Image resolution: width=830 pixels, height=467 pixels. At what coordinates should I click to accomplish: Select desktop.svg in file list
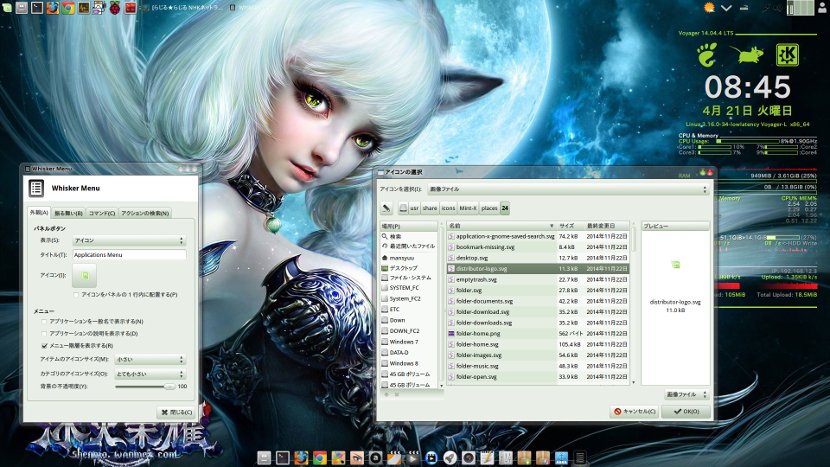pyautogui.click(x=538, y=258)
